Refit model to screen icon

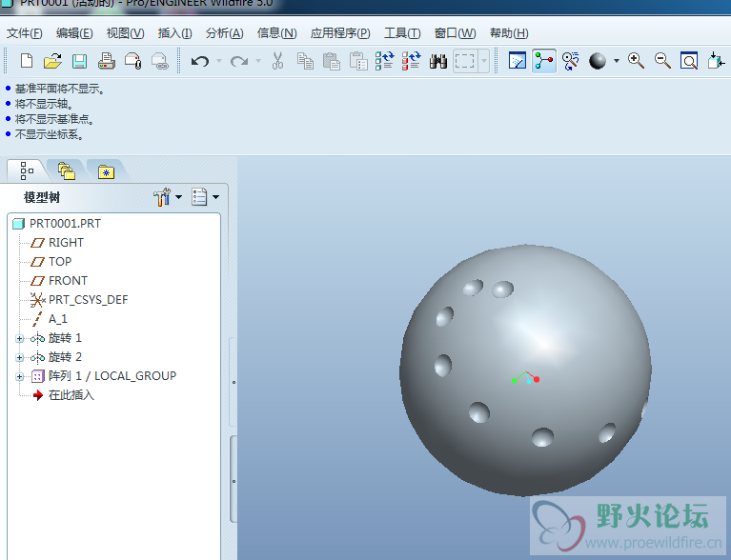688,61
